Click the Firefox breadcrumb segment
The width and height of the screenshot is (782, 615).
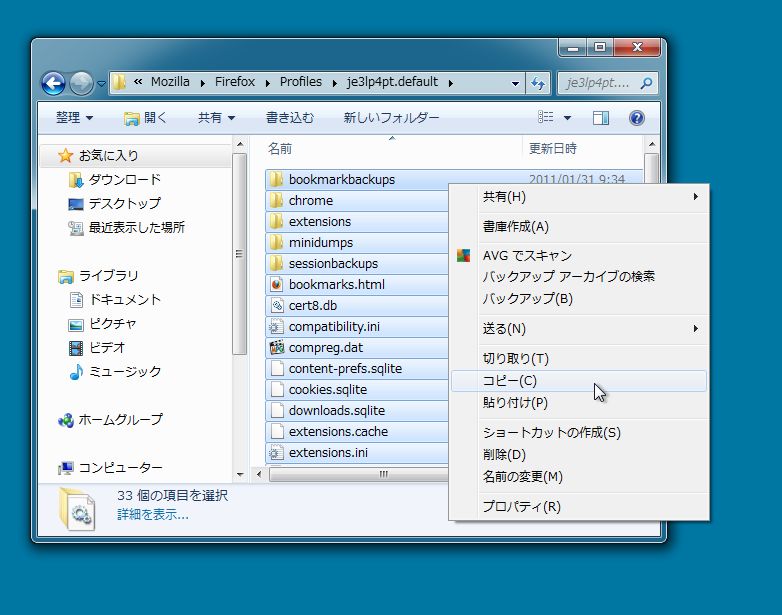[x=235, y=82]
